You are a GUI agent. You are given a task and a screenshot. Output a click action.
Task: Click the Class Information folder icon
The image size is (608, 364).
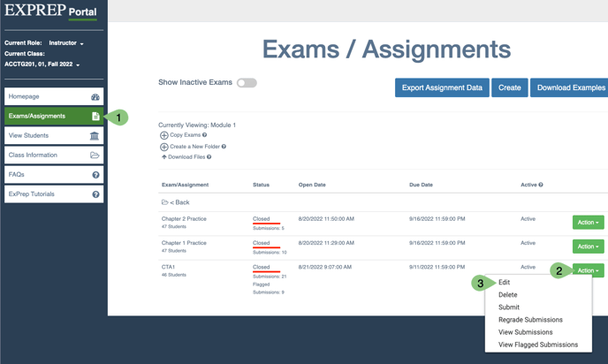95,155
